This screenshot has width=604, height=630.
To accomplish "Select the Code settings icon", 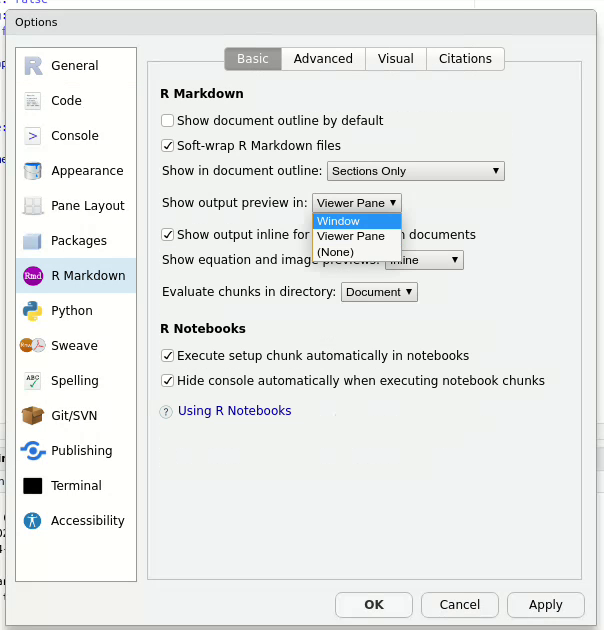I will click(33, 101).
